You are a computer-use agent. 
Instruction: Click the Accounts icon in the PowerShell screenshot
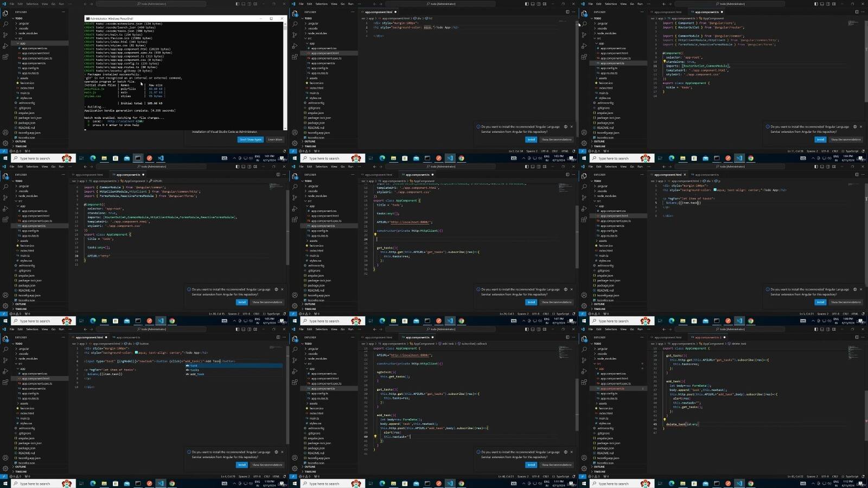(5, 132)
